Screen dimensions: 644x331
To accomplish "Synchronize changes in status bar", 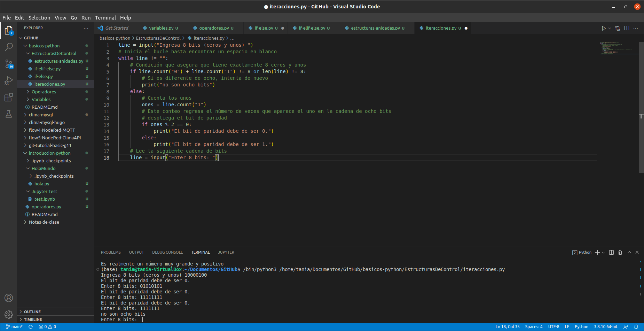I will 31,327.
